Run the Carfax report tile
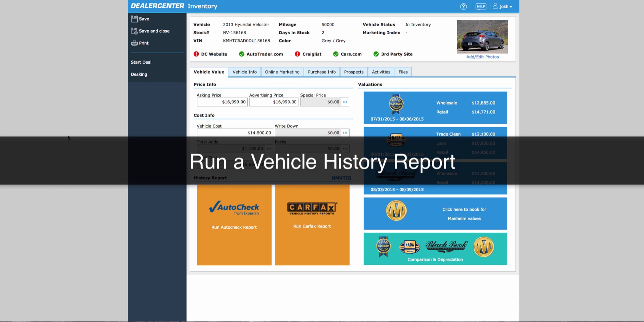 point(312,225)
